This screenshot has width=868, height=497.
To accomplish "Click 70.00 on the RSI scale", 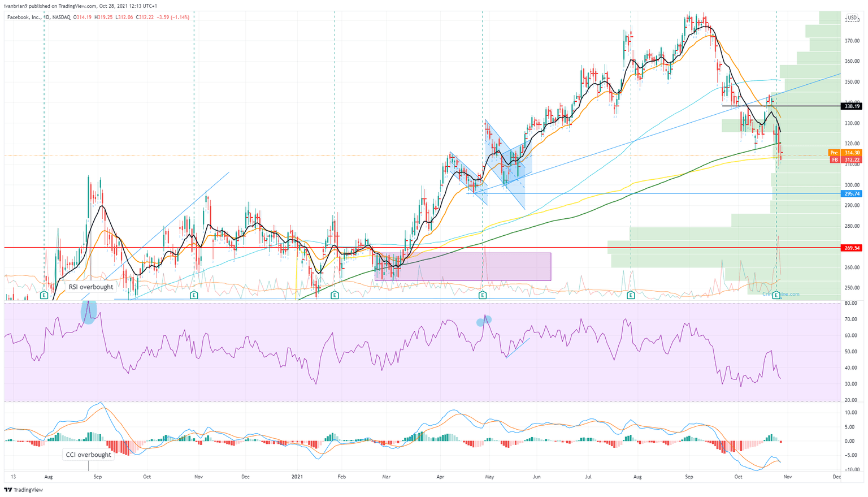I will coord(851,319).
